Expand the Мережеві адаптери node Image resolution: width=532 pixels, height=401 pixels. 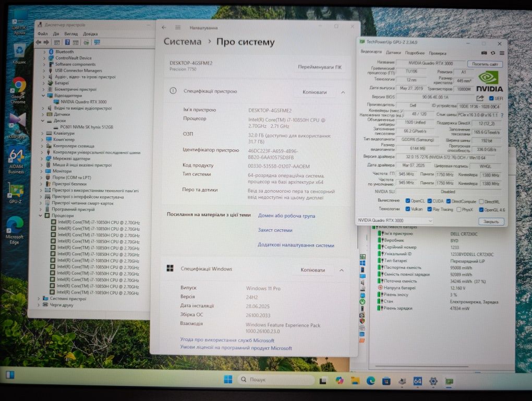[42, 159]
